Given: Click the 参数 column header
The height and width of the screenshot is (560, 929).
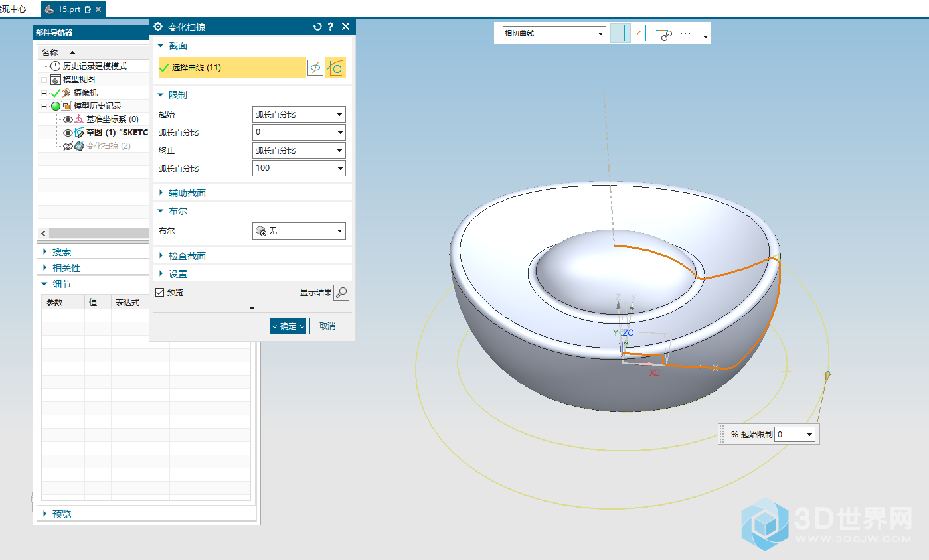Looking at the screenshot, I should (63, 302).
